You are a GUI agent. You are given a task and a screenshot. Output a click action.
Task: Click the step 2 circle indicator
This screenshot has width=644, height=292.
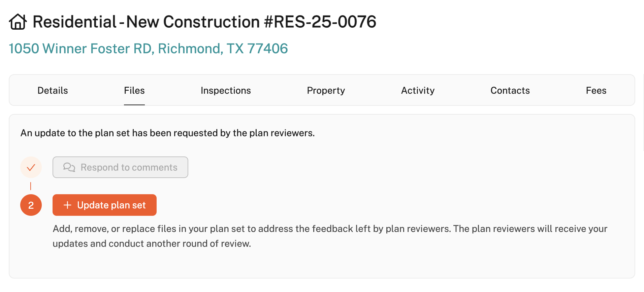31,205
